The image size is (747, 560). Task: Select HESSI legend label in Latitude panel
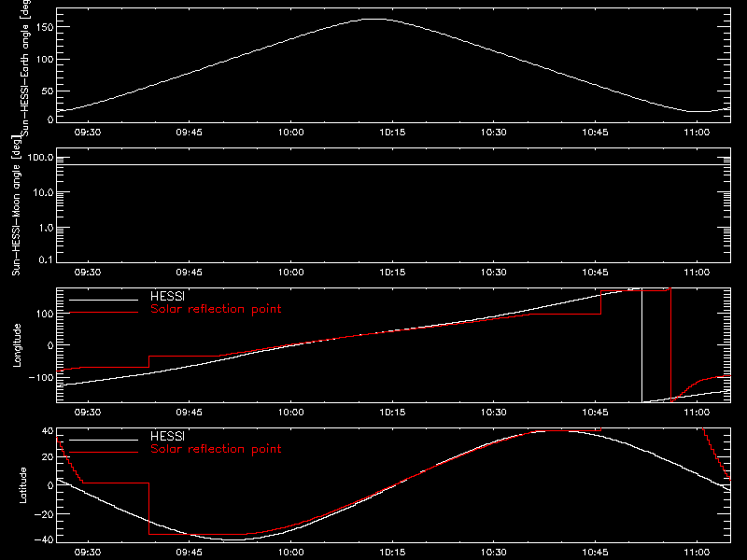pyautogui.click(x=167, y=436)
